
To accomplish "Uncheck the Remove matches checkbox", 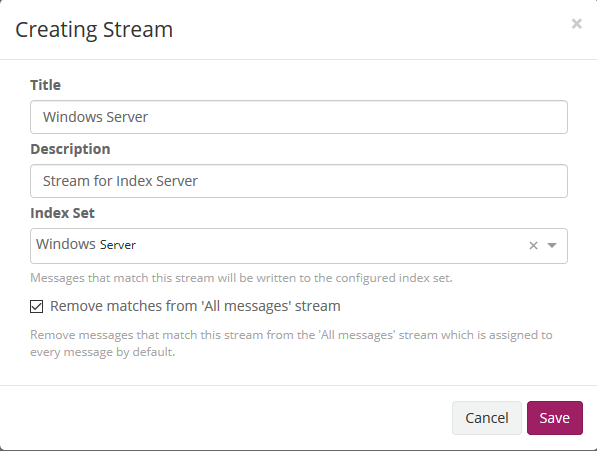I will pyautogui.click(x=37, y=306).
